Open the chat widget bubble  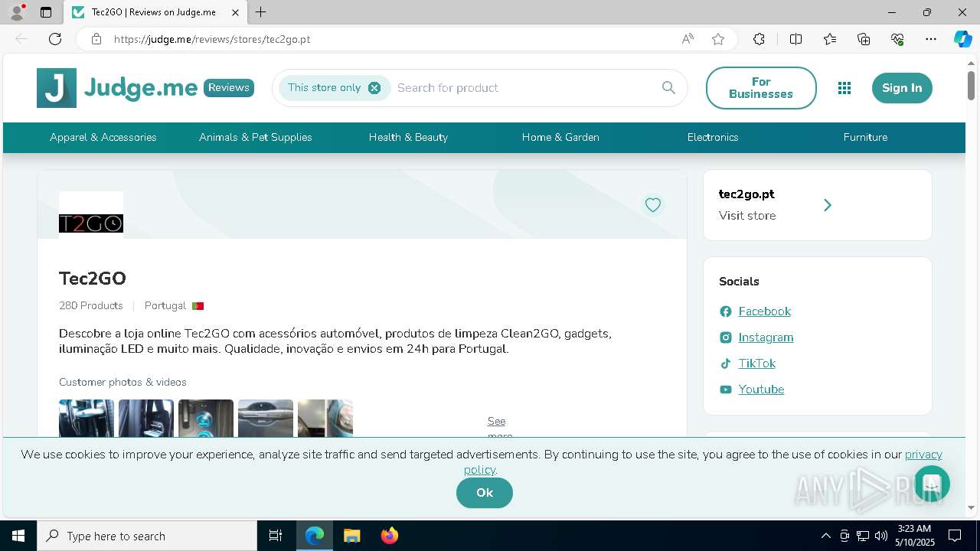[x=931, y=484]
